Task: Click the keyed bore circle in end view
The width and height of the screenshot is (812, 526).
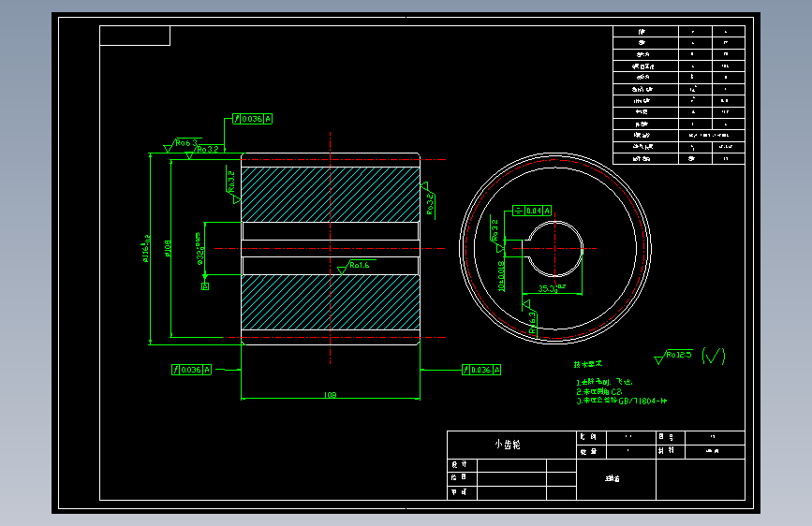Action: [x=555, y=249]
